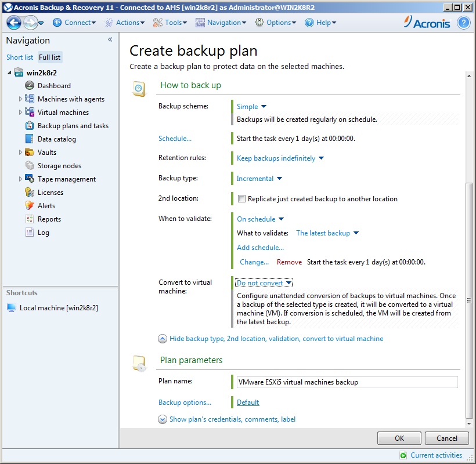Click the Acronis logo
Image resolution: width=476 pixels, height=464 pixels.
click(427, 23)
